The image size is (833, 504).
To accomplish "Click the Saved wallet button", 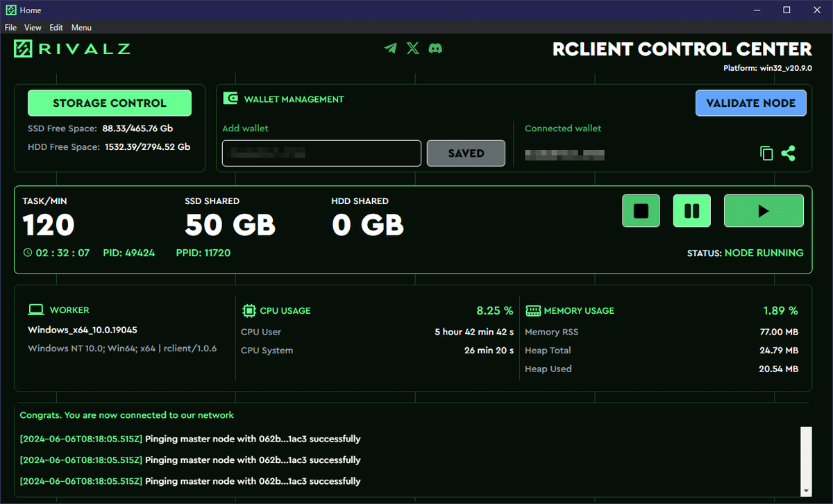I will 466,153.
